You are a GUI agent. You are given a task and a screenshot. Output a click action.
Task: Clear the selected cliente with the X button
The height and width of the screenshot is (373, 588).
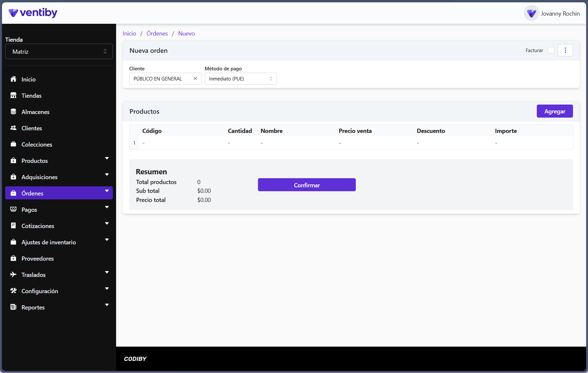[x=195, y=79]
